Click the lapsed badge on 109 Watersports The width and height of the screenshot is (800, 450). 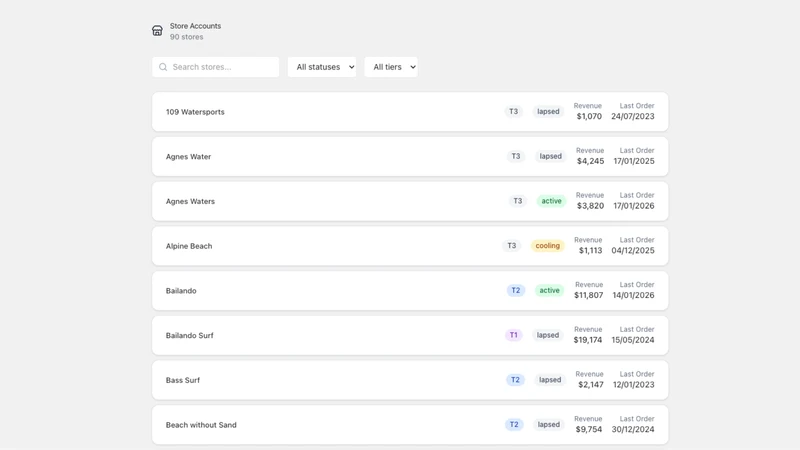point(548,111)
